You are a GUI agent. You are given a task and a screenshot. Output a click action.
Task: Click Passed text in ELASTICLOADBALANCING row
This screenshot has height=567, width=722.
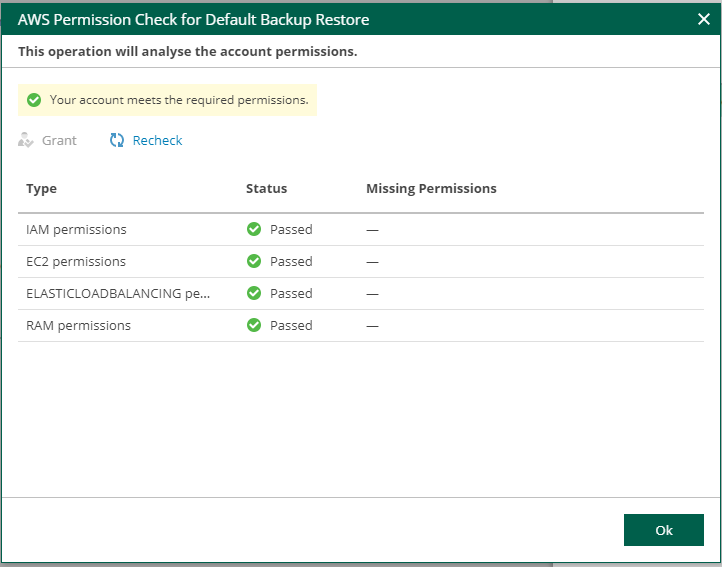click(x=291, y=293)
